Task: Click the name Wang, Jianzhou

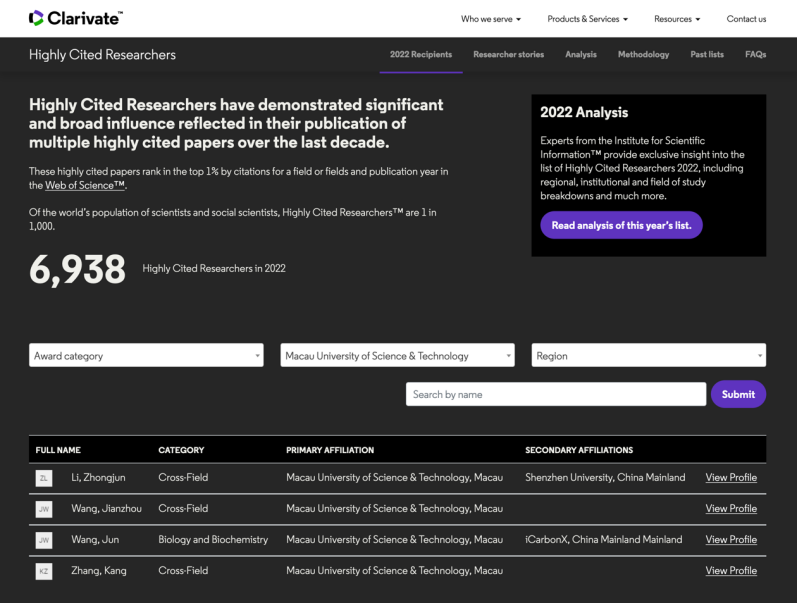Action: tap(106, 508)
